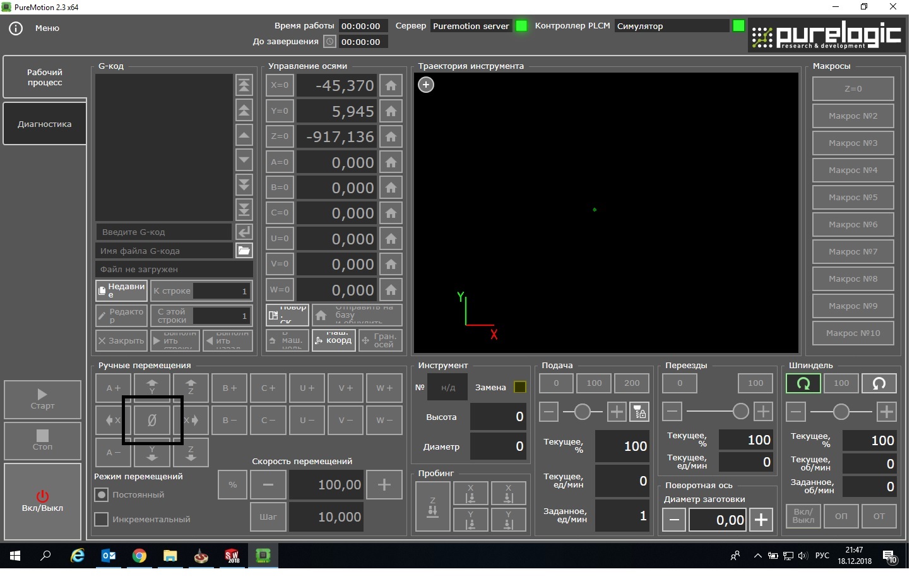The height and width of the screenshot is (586, 924).
Task: Set feed preset to 200
Action: [632, 383]
